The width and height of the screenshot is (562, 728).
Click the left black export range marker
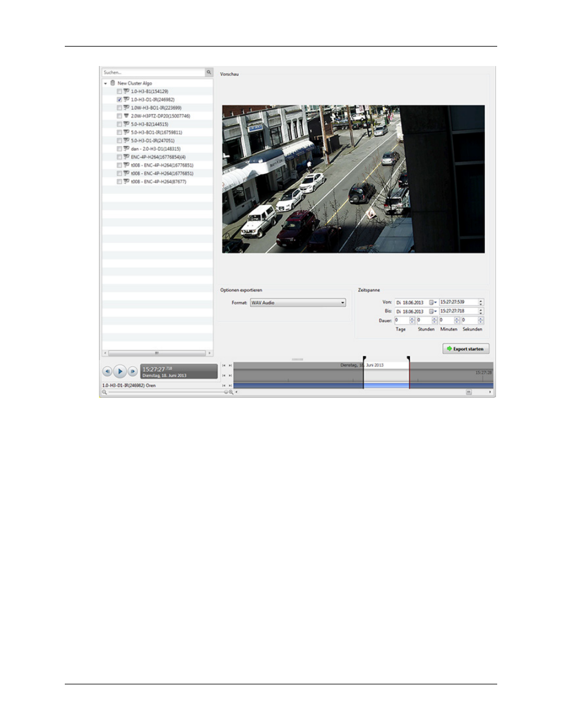363,372
